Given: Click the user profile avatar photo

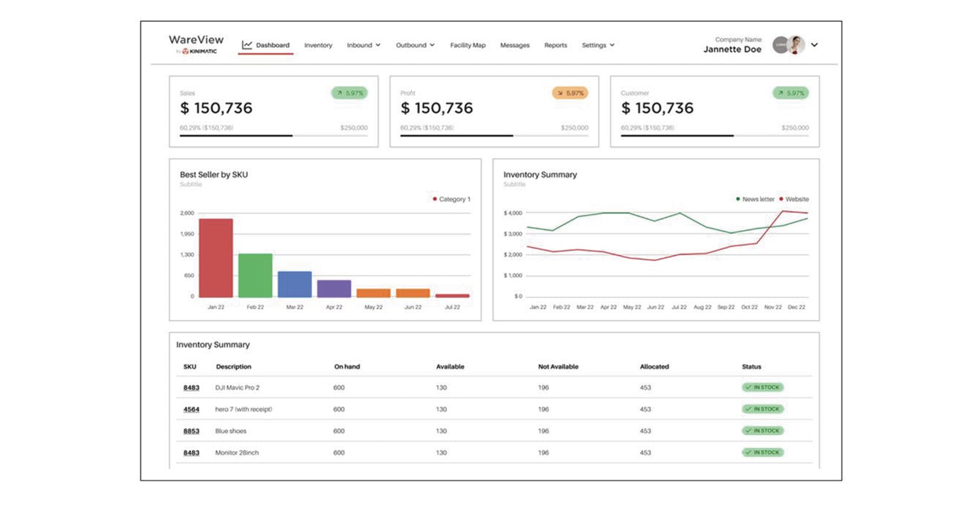Looking at the screenshot, I should (795, 45).
